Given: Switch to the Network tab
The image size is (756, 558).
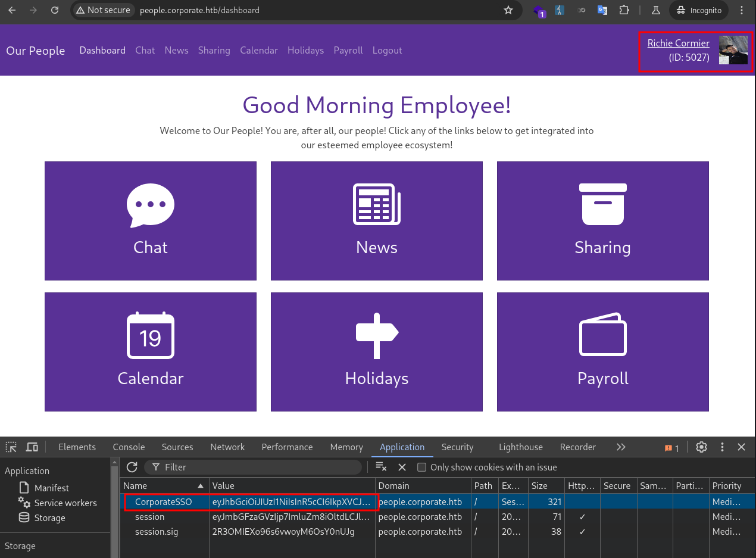Looking at the screenshot, I should click(x=227, y=447).
